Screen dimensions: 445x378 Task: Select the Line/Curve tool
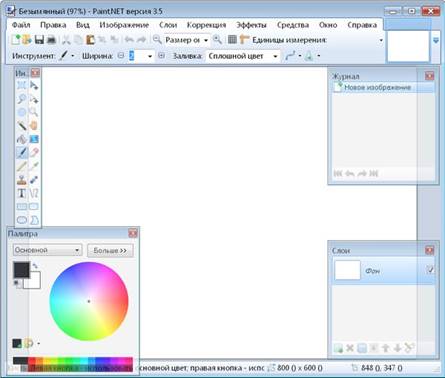click(x=34, y=193)
